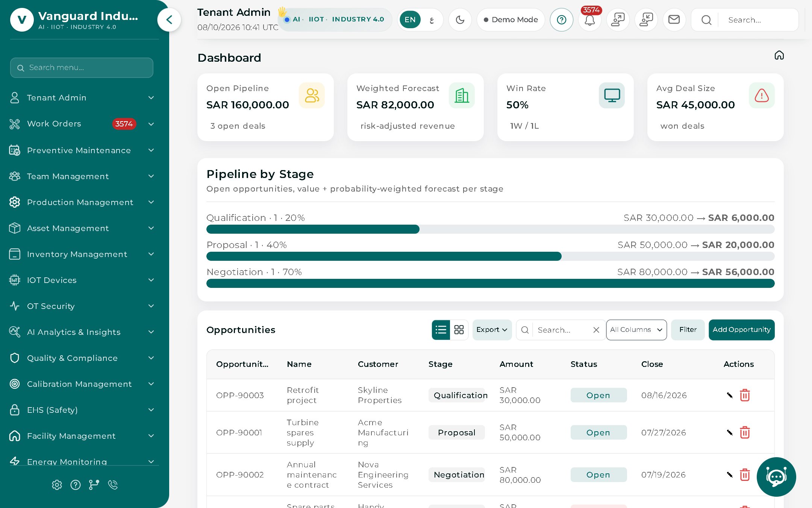812x508 pixels.
Task: Open settings gear in sidebar footer
Action: click(57, 485)
